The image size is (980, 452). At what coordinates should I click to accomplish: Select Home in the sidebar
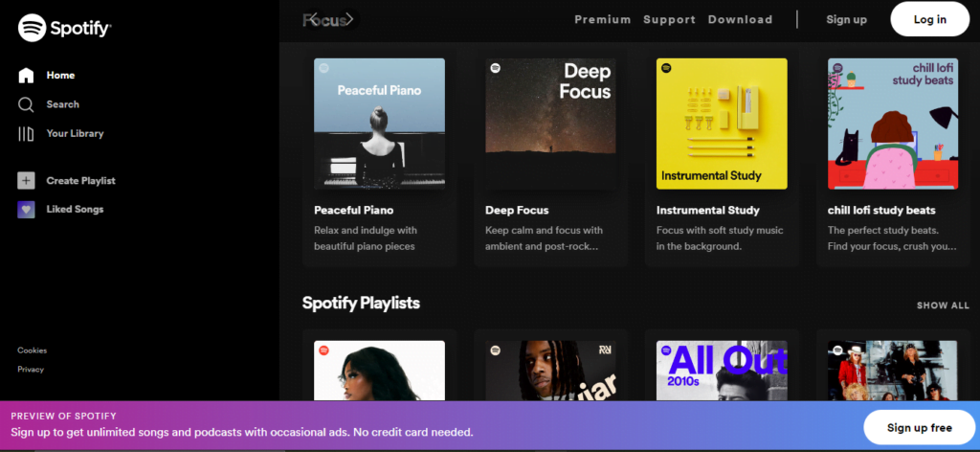pos(60,75)
